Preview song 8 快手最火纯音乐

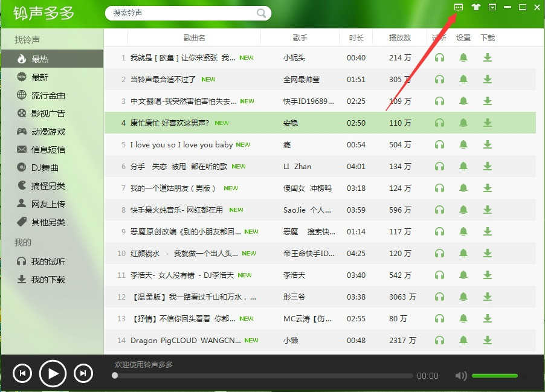pos(439,210)
